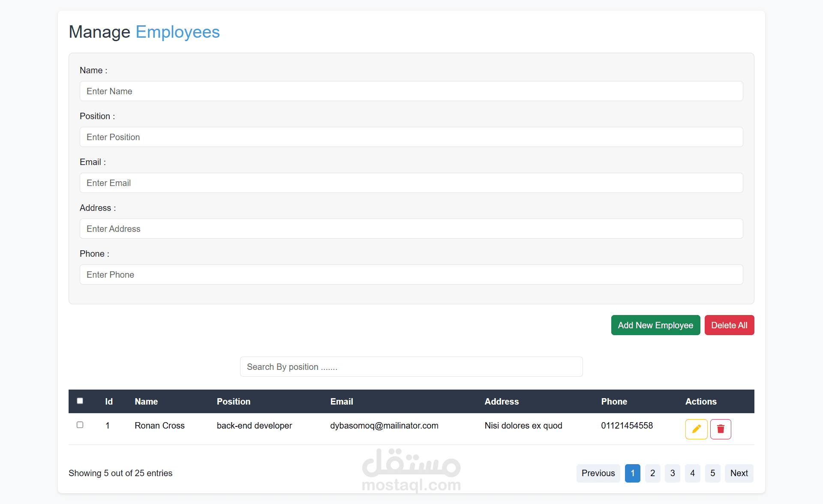823x504 pixels.
Task: Click the Next pagination button
Action: click(739, 473)
